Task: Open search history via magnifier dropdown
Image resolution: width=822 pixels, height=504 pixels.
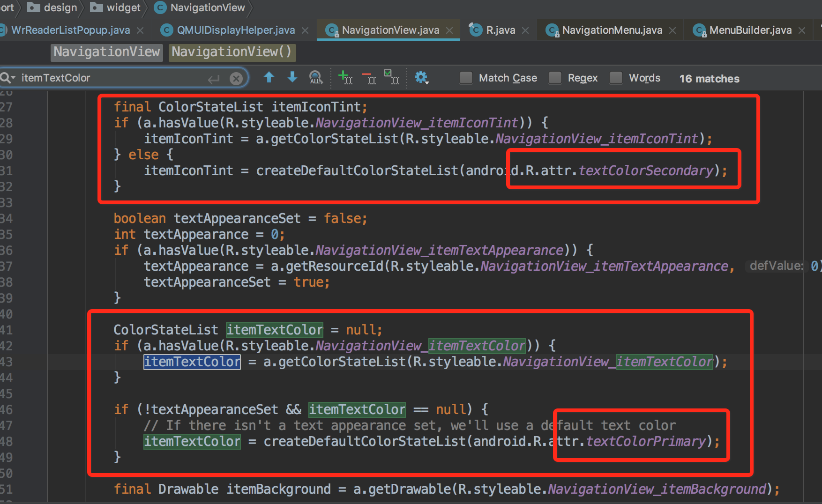Action: pyautogui.click(x=7, y=77)
